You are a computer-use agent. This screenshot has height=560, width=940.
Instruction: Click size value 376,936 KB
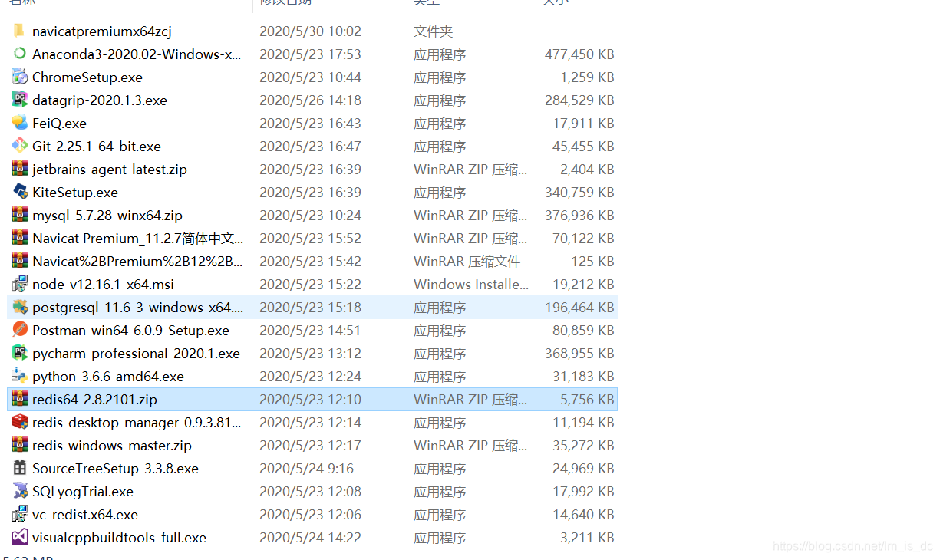[579, 216]
